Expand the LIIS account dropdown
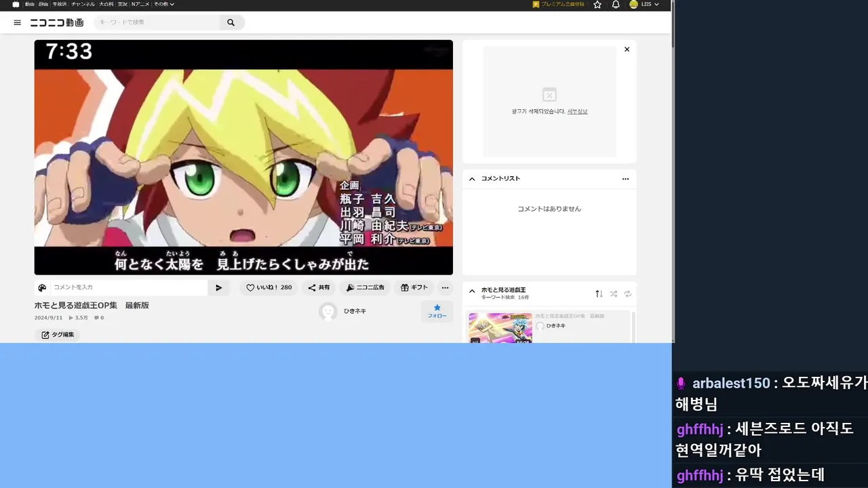 [x=650, y=4]
